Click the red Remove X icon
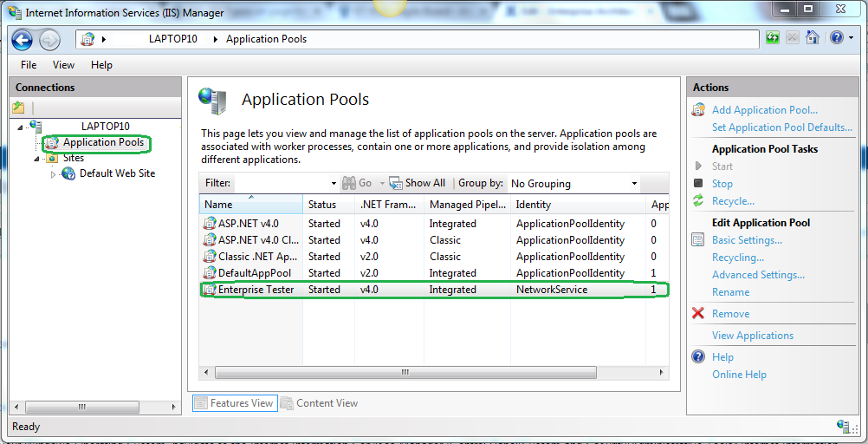Image resolution: width=868 pixels, height=444 pixels. 698,314
